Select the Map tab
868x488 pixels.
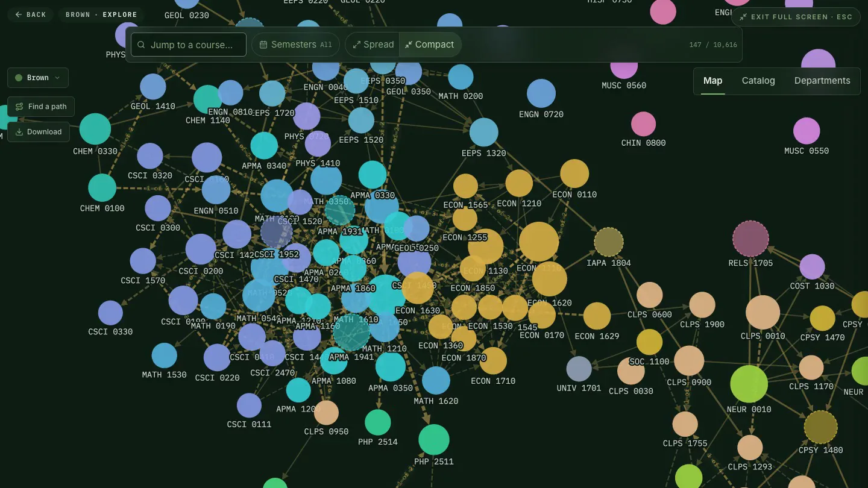[x=712, y=81]
